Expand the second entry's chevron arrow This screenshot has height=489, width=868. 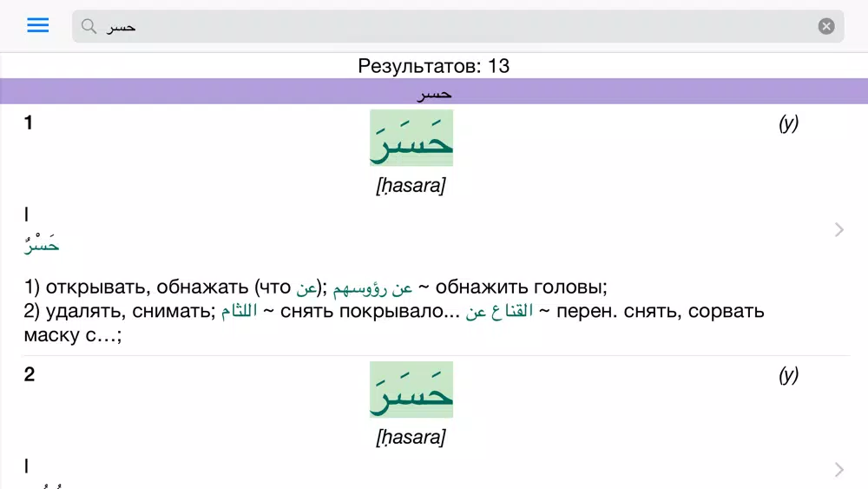[x=838, y=470]
